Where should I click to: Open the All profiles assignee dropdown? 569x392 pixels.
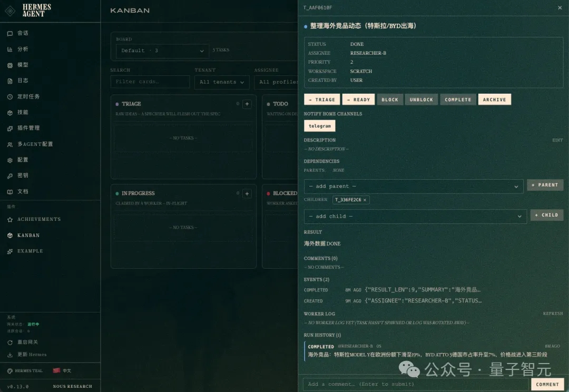coord(276,82)
